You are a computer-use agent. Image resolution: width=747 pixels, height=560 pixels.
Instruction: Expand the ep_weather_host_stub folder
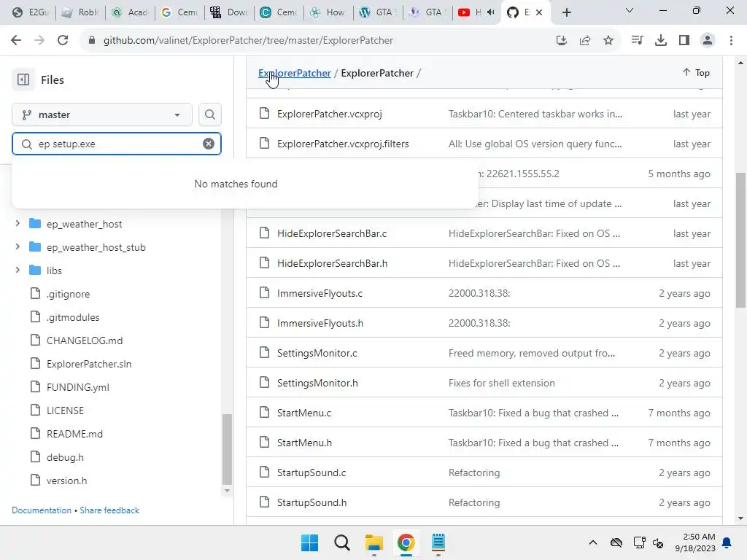pyautogui.click(x=18, y=246)
